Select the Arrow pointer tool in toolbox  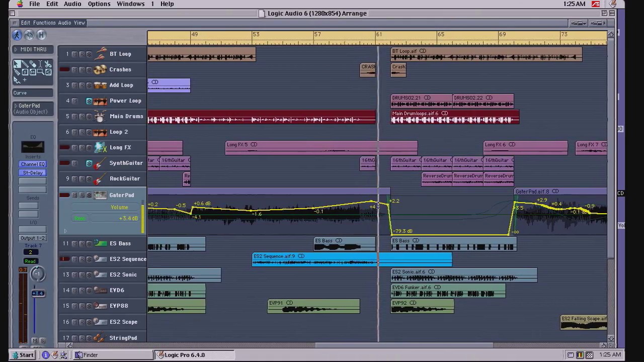point(17,64)
